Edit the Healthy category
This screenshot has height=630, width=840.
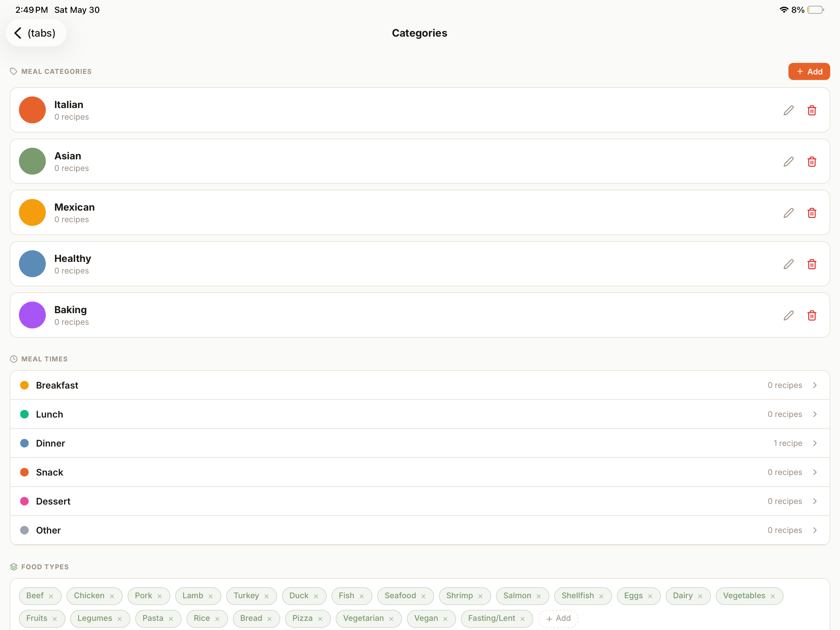click(x=788, y=264)
